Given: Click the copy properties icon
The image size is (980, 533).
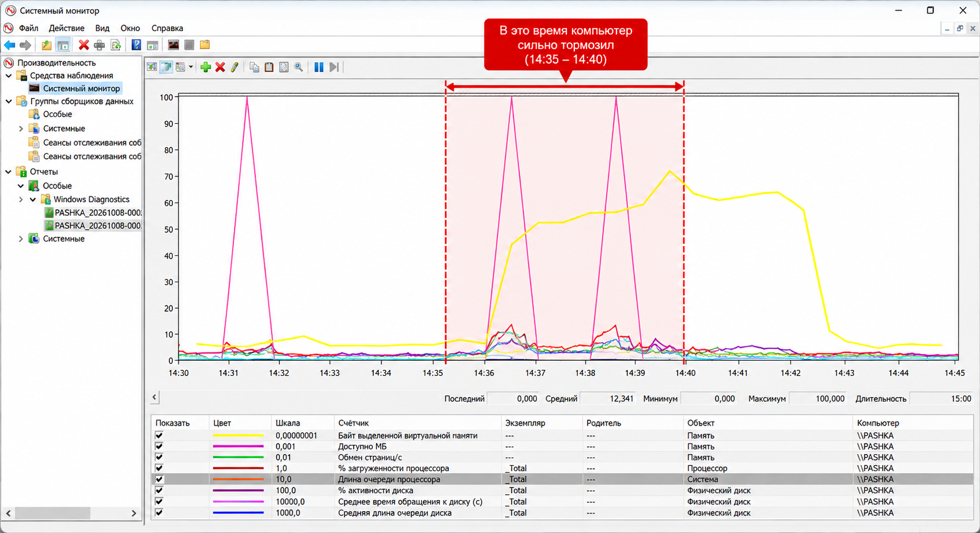Looking at the screenshot, I should pyautogui.click(x=254, y=67).
